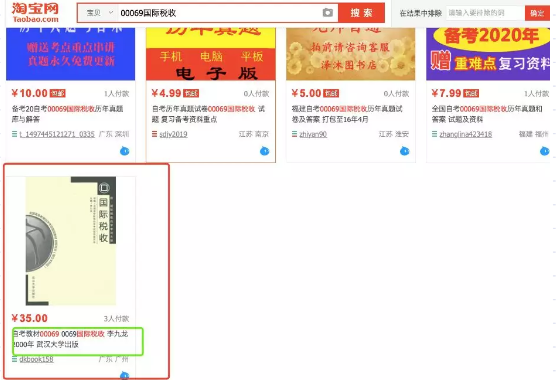This screenshot has width=558, height=380.
Task: Click the ¥4.99 price
Action: (167, 93)
